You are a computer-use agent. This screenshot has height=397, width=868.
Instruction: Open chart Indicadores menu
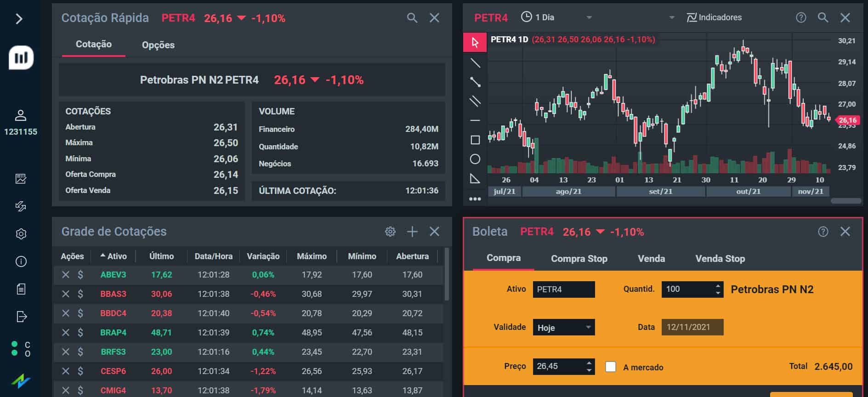(714, 17)
